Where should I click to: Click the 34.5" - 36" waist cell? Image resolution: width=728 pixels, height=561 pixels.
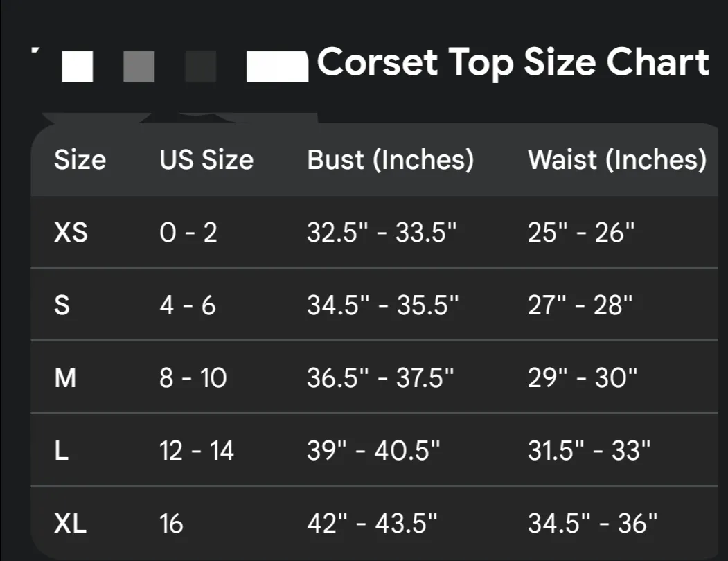[x=592, y=524]
